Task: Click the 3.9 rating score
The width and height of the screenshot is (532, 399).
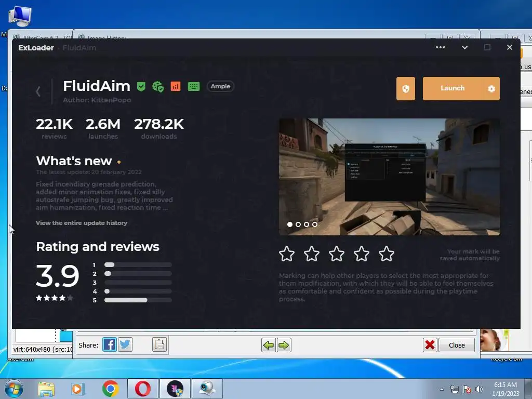Action: coord(58,276)
